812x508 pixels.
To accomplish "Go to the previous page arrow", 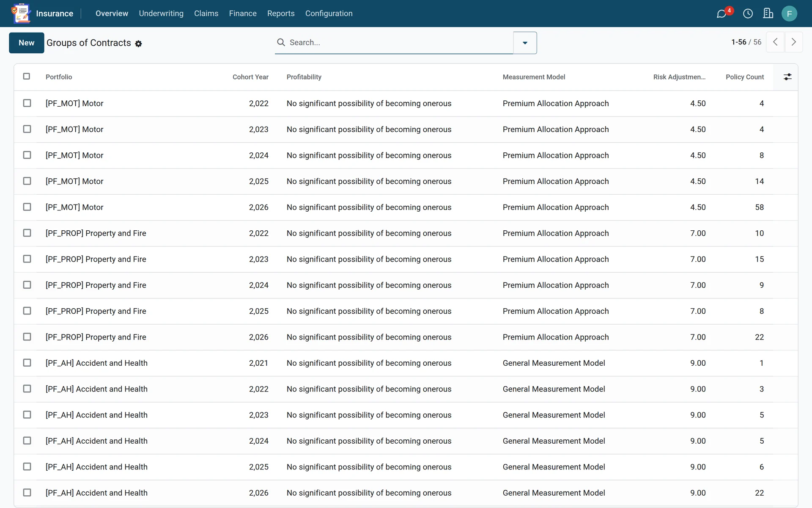I will click(775, 42).
